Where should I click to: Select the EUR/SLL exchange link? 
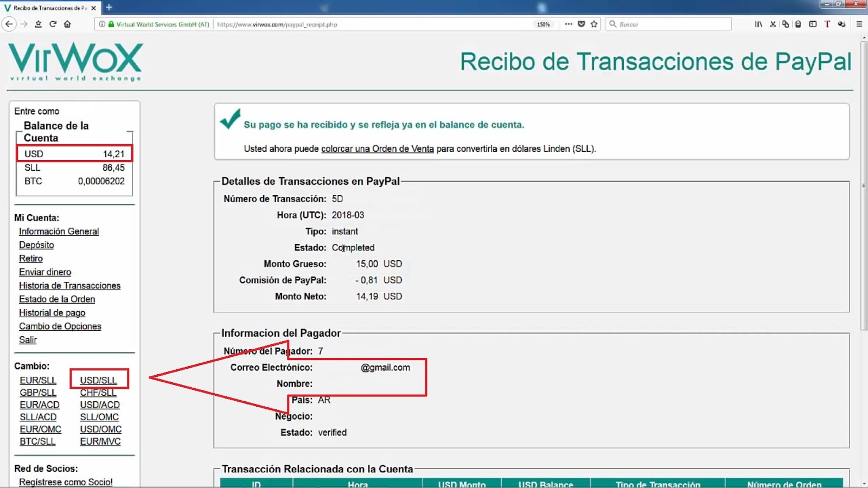tap(38, 381)
